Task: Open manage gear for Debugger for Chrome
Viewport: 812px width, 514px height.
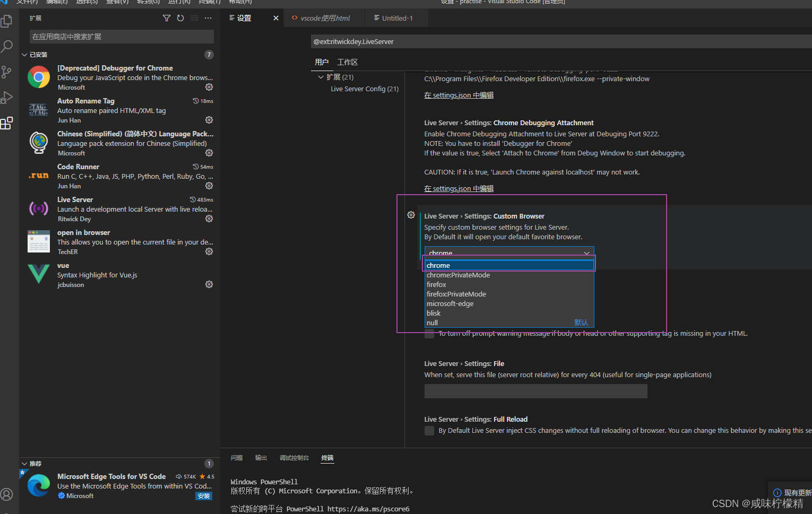Action: pyautogui.click(x=209, y=87)
